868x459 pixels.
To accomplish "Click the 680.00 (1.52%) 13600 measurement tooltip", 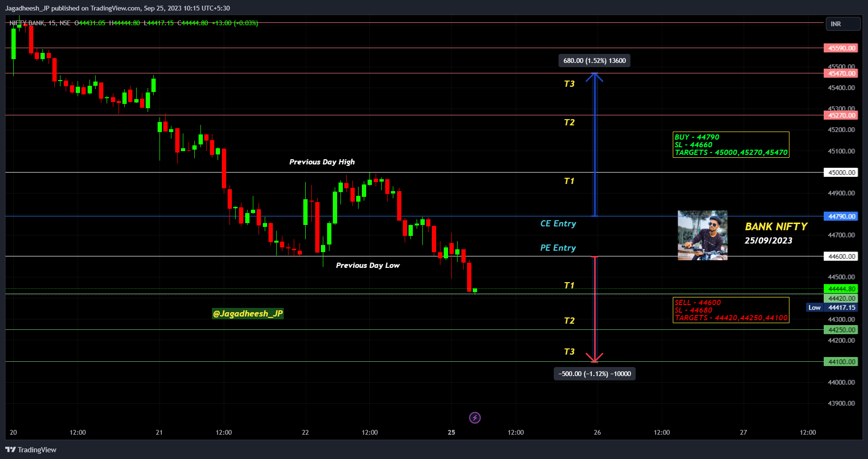I will click(x=594, y=61).
